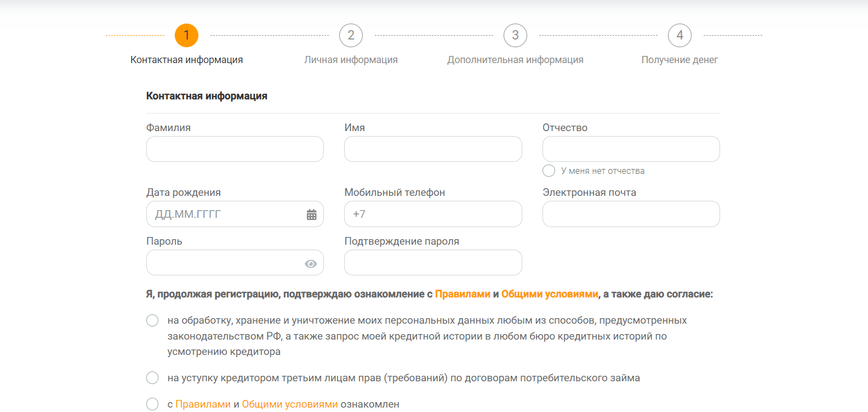The image size is (868, 412).
Task: Click the 'Электронная почта' field label
Action: pyautogui.click(x=589, y=193)
